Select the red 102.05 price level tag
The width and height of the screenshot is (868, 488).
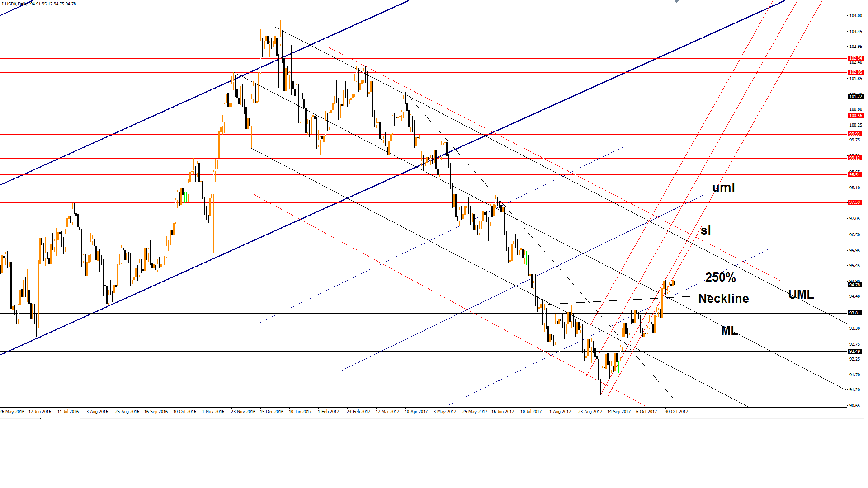point(855,72)
